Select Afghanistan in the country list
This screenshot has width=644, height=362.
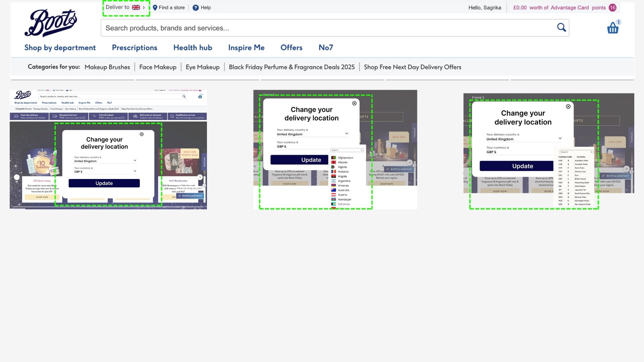[x=345, y=158]
